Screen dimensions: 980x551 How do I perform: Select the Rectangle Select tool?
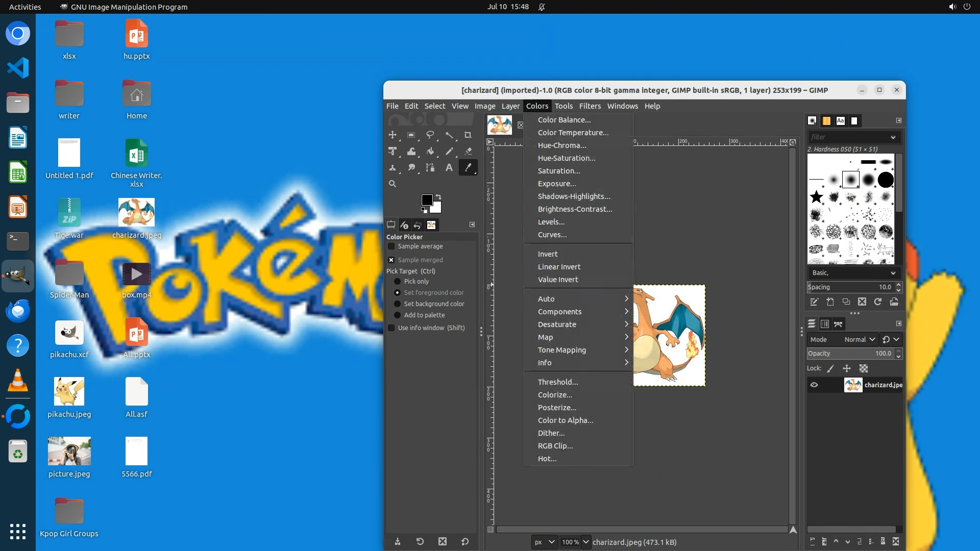411,135
